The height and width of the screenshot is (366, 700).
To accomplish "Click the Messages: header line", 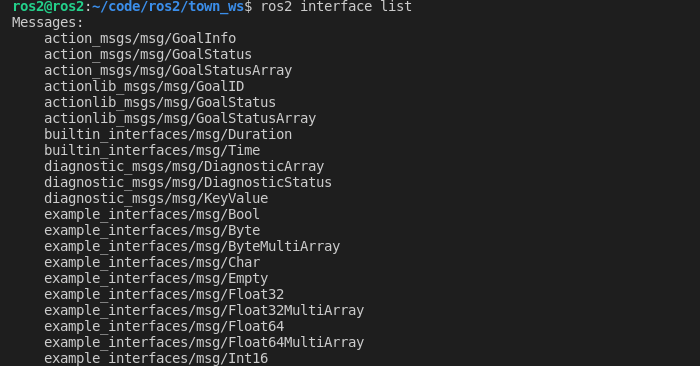I will (48, 22).
